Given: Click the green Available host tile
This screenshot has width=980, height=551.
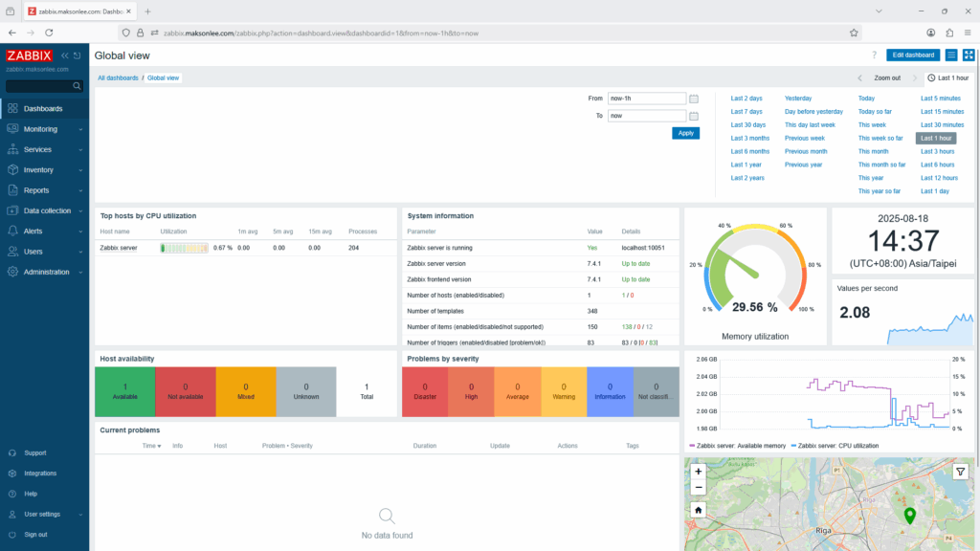Looking at the screenshot, I should pyautogui.click(x=125, y=391).
